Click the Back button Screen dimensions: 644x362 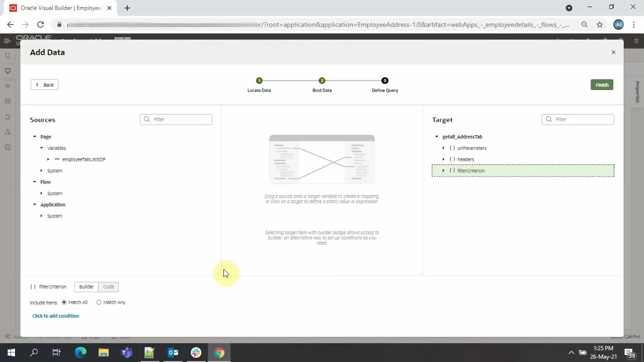(x=44, y=85)
